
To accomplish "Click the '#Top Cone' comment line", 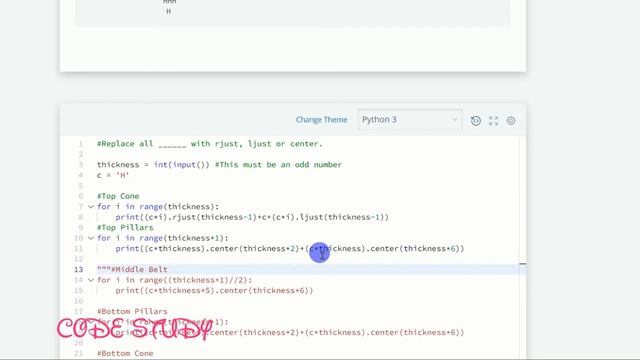I will (118, 196).
